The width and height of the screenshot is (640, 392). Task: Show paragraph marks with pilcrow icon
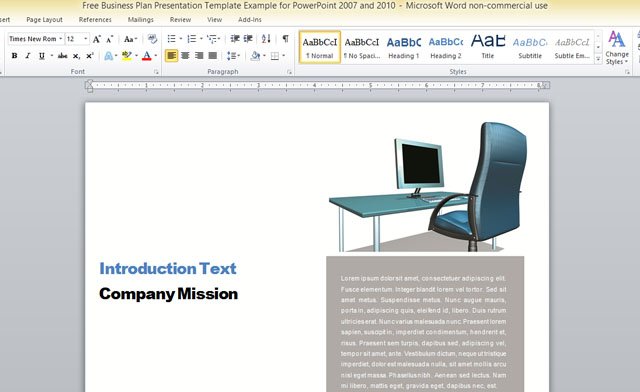(x=285, y=39)
